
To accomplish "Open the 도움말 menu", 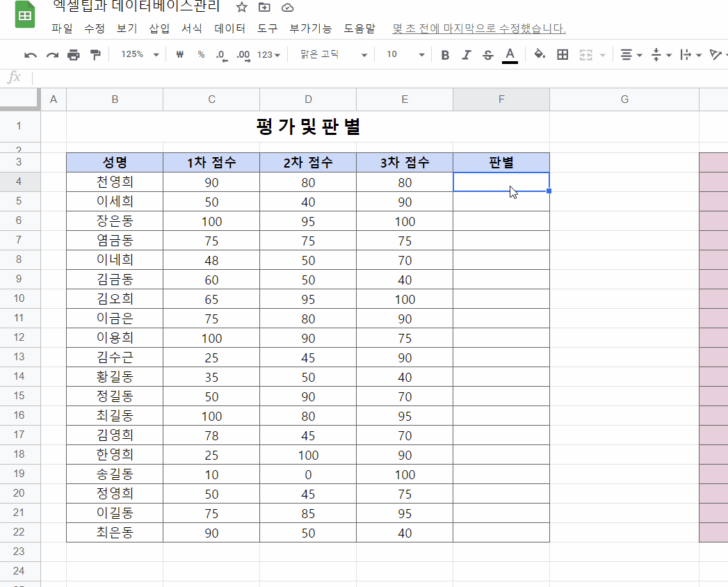I will [359, 29].
